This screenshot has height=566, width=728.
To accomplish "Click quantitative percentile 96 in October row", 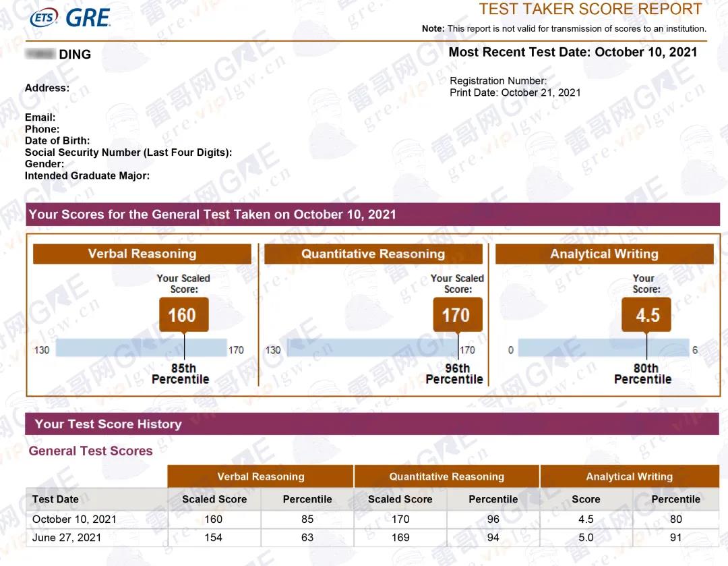I will coord(493,519).
